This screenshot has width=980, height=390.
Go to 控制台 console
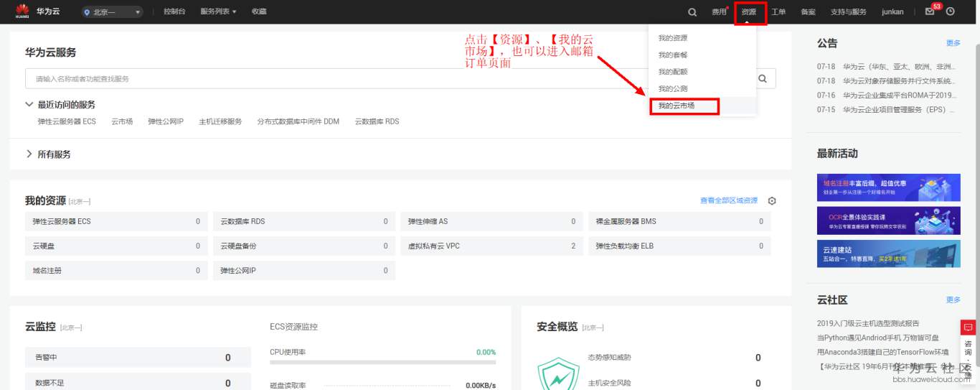pos(174,12)
